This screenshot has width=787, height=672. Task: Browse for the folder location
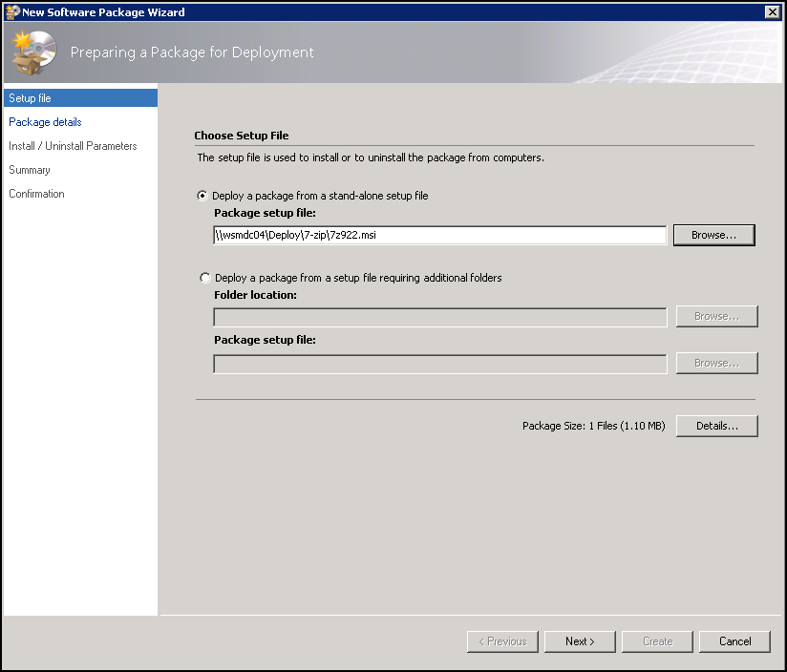tap(716, 315)
